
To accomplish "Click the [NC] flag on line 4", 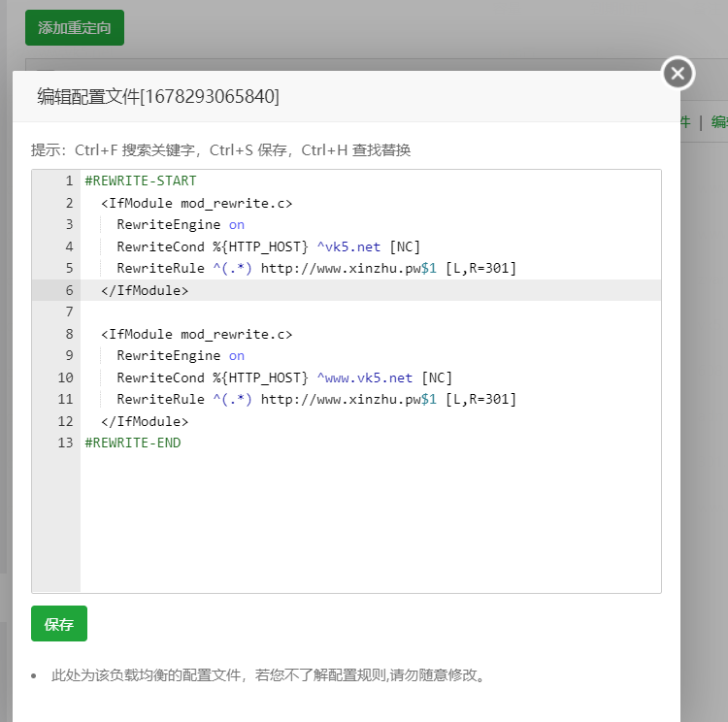I will [405, 246].
